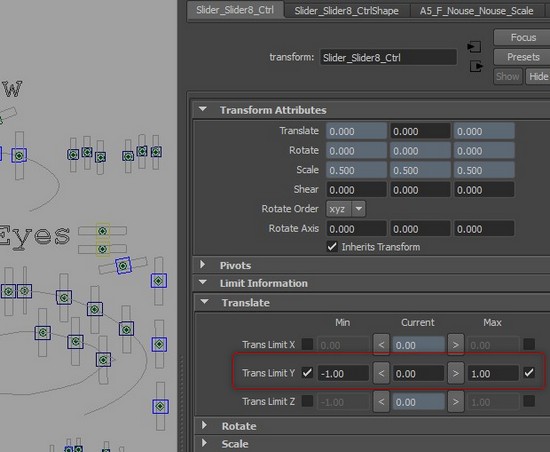Collapse the Limit Information section
The height and width of the screenshot is (452, 550).
pyautogui.click(x=203, y=283)
